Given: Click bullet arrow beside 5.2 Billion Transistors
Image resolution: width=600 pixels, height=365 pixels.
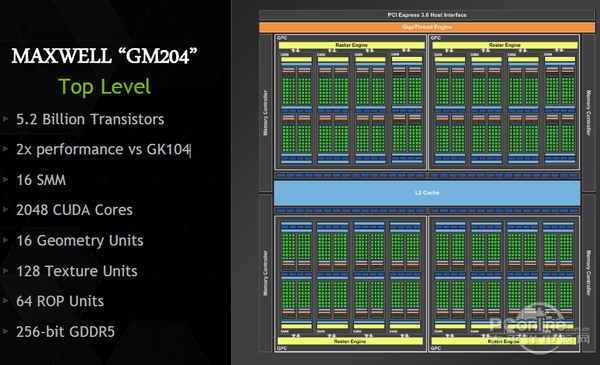Looking at the screenshot, I should point(5,119).
